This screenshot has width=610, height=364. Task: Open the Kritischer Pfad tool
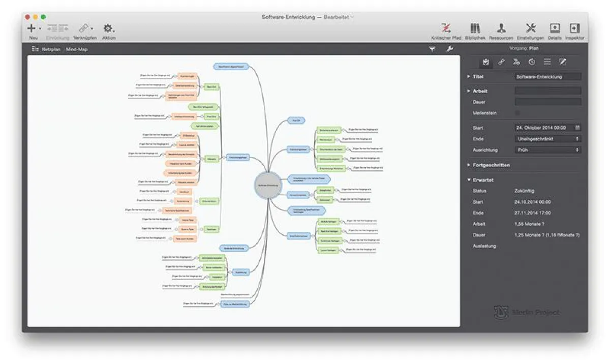click(445, 28)
